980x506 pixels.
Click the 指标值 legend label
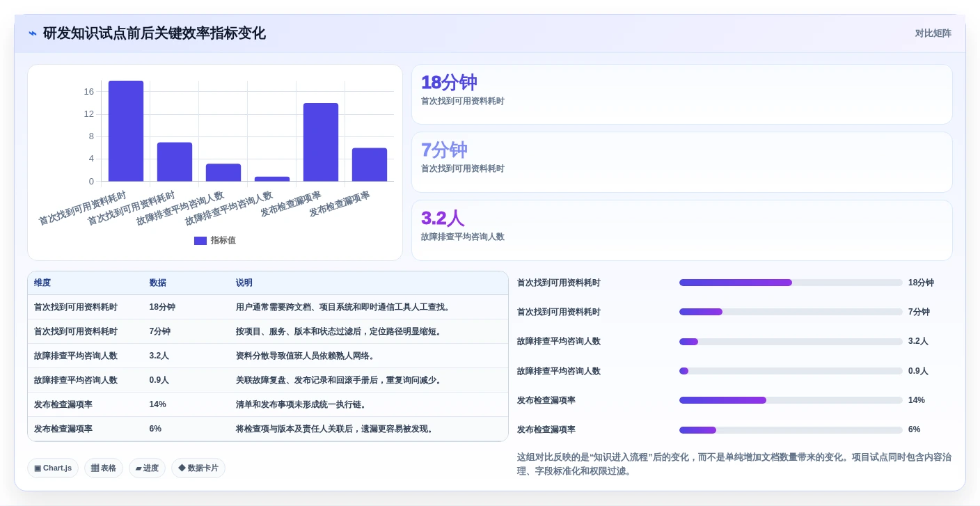pyautogui.click(x=223, y=240)
